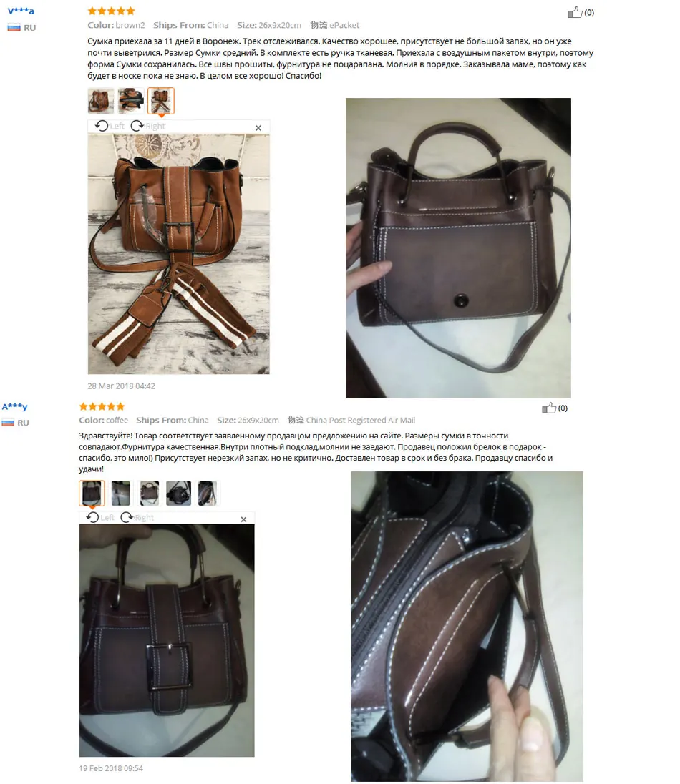This screenshot has height=784, width=680.
Task: Rotate first review photo right
Action: click(x=147, y=126)
